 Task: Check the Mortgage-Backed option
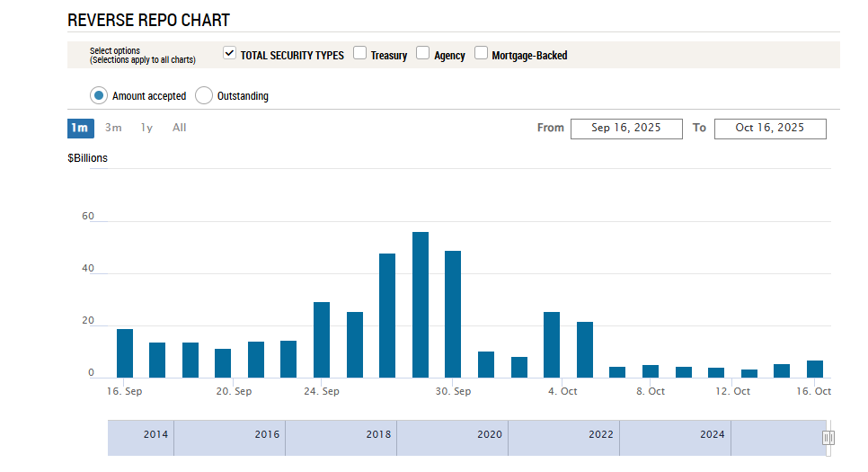[x=482, y=54]
